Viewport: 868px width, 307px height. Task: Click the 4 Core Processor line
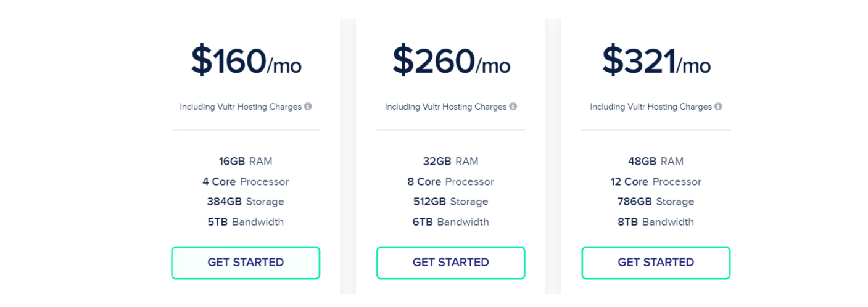(246, 182)
